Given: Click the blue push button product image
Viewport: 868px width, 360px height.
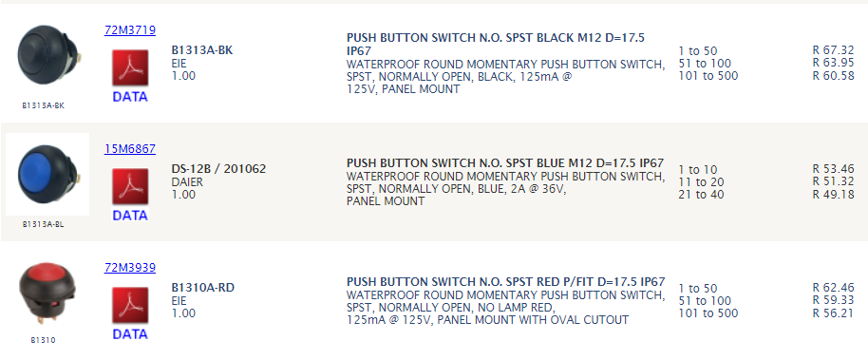Looking at the screenshot, I should (47, 174).
